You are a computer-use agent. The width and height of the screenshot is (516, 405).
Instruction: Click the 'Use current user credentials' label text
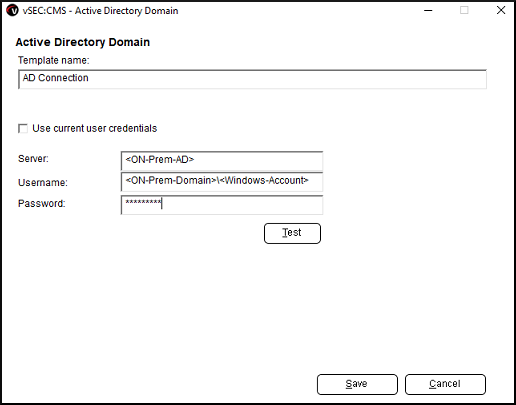pos(95,128)
